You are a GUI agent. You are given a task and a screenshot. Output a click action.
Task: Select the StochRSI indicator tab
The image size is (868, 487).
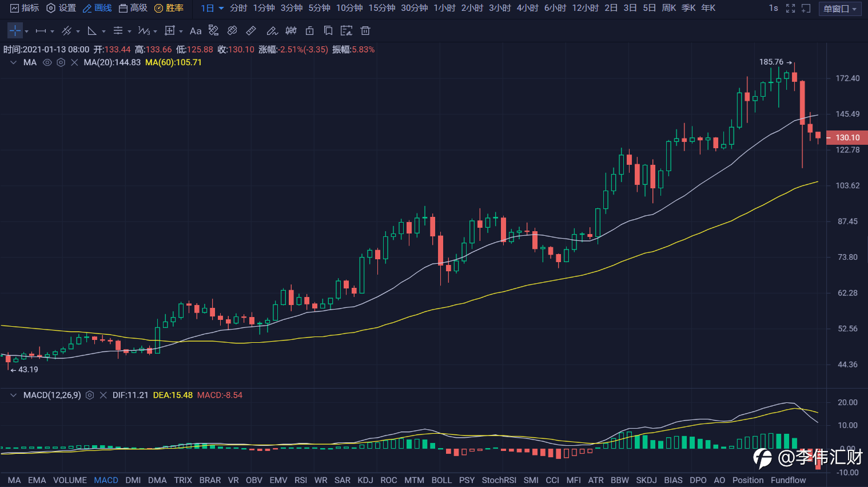[x=499, y=480]
